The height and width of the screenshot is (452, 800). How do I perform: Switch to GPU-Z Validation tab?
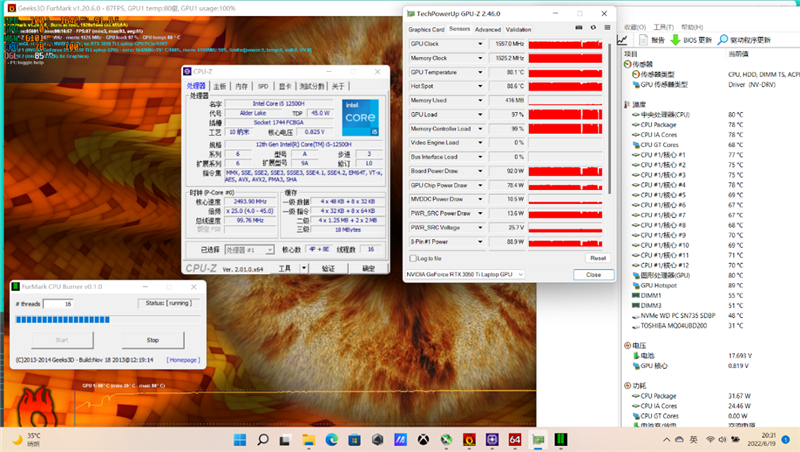click(518, 30)
